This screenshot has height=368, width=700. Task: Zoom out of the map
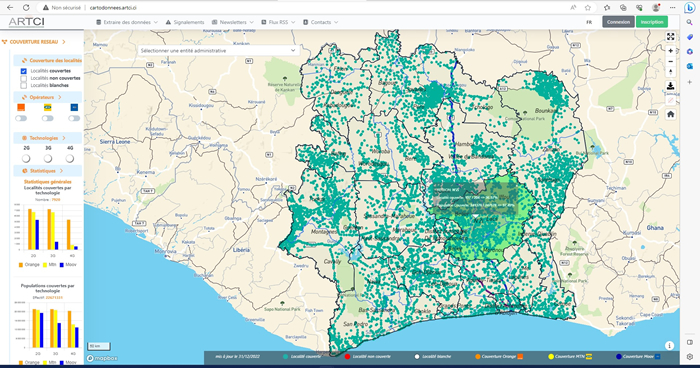(671, 62)
